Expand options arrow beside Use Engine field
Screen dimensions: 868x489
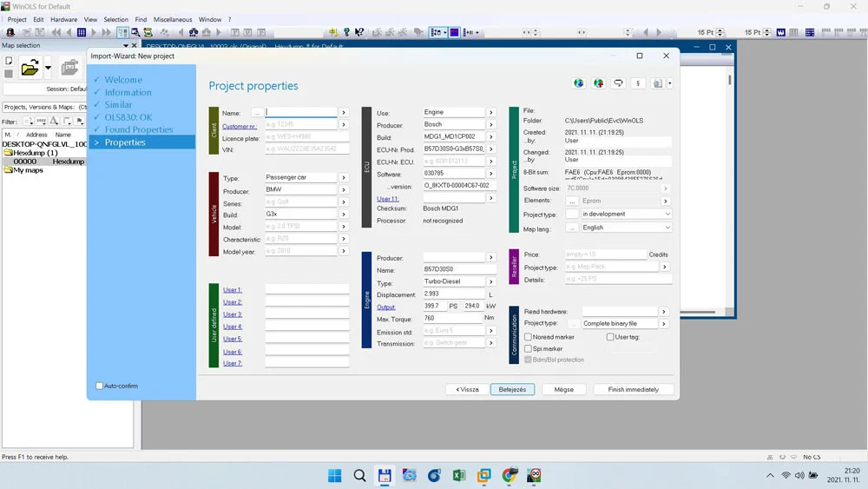(x=491, y=112)
